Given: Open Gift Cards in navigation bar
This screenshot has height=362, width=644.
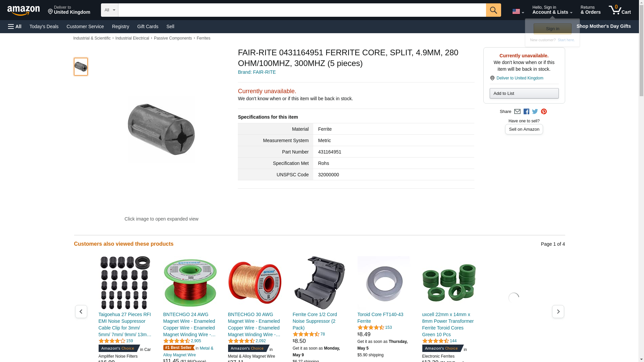Looking at the screenshot, I should [x=148, y=26].
